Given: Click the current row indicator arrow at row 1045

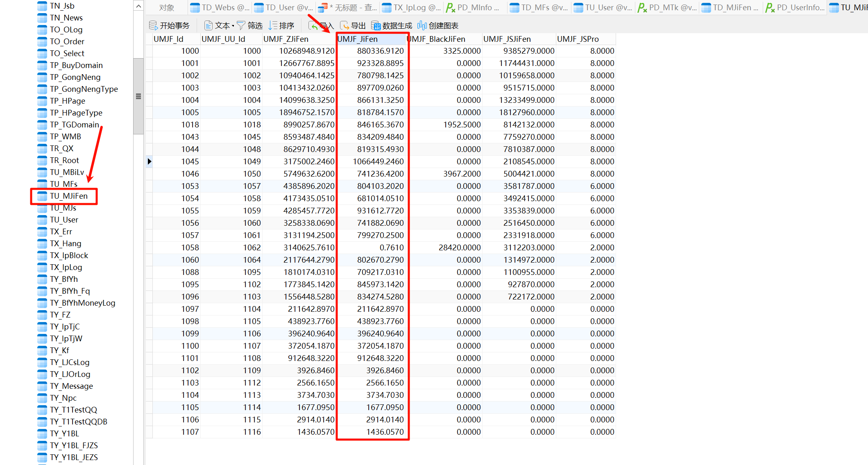Looking at the screenshot, I should coord(150,161).
